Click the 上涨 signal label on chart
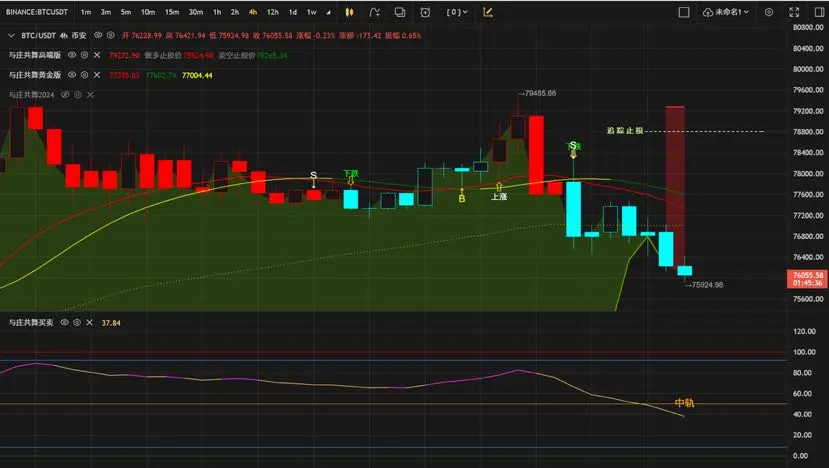Screen dimensions: 829x468 (499, 196)
